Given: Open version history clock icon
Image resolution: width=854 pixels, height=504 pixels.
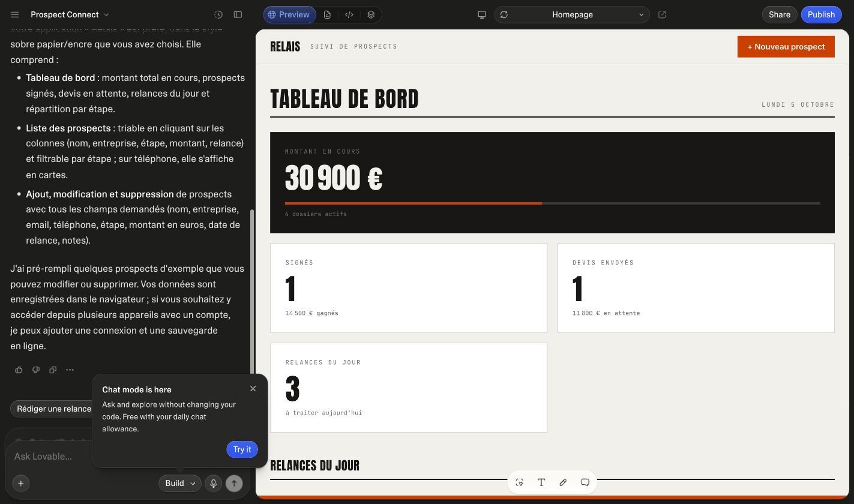Looking at the screenshot, I should pyautogui.click(x=218, y=14).
